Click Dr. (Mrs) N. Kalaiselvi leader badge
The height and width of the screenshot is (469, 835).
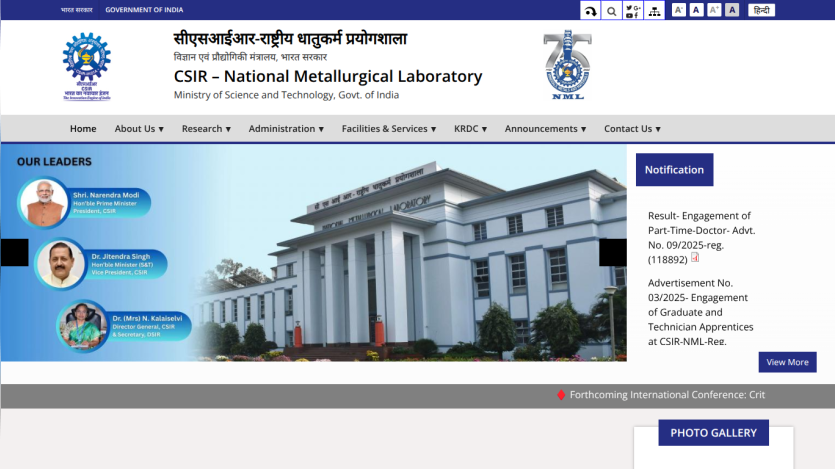point(124,326)
